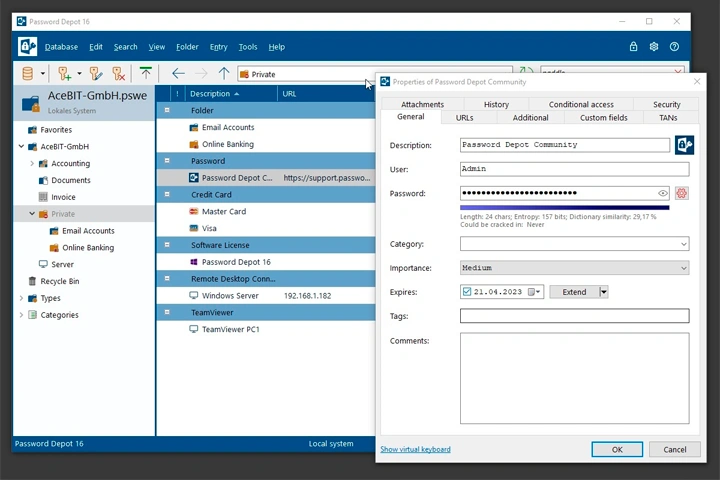Click the Comments text area
The image size is (720, 480).
(x=574, y=378)
